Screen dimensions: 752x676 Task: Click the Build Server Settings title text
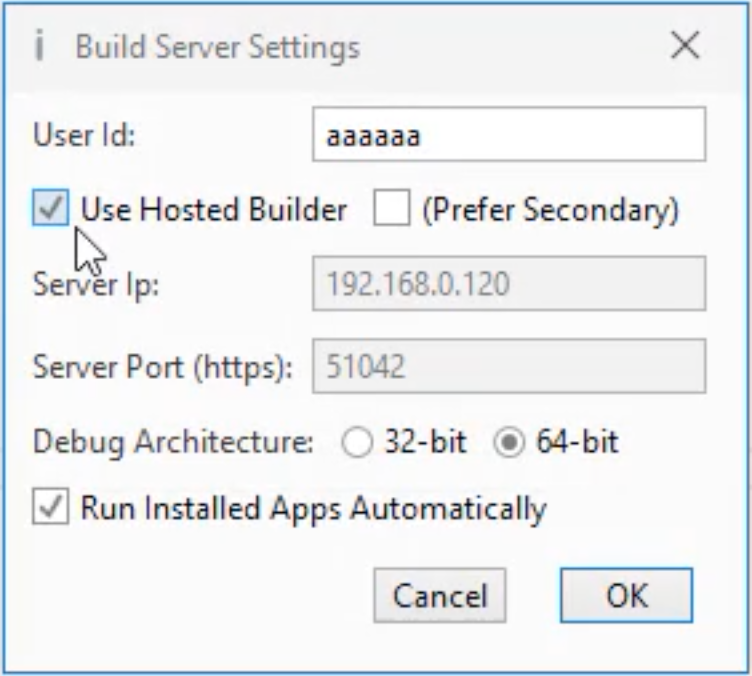tap(217, 47)
